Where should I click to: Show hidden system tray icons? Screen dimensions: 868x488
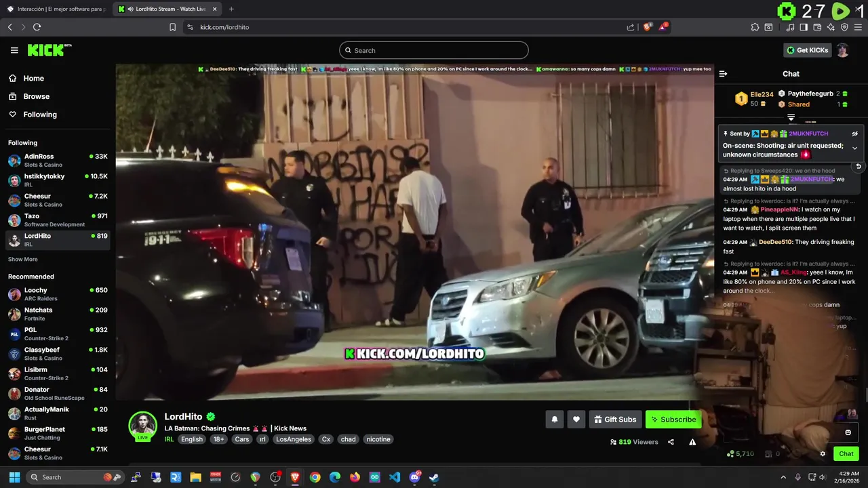pos(783,477)
